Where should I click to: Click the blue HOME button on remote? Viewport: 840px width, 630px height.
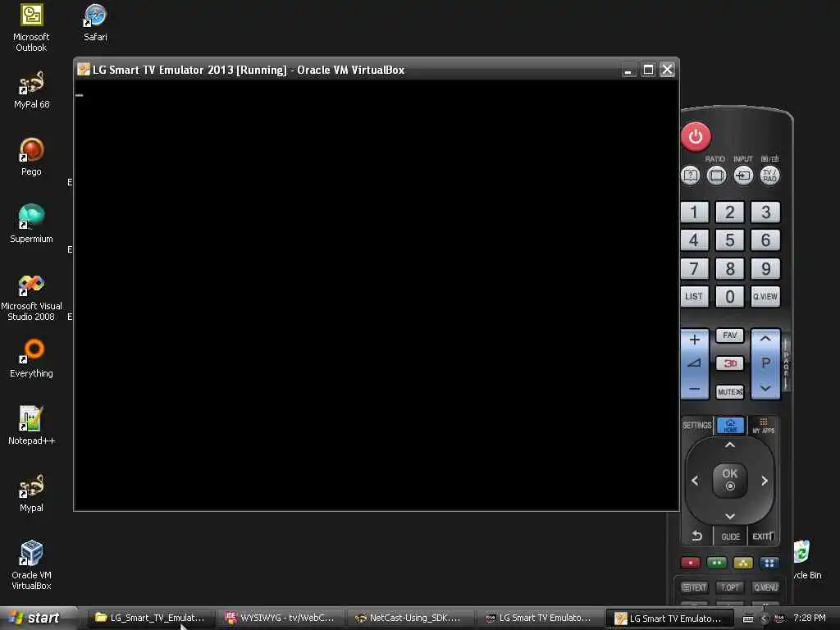tap(731, 426)
